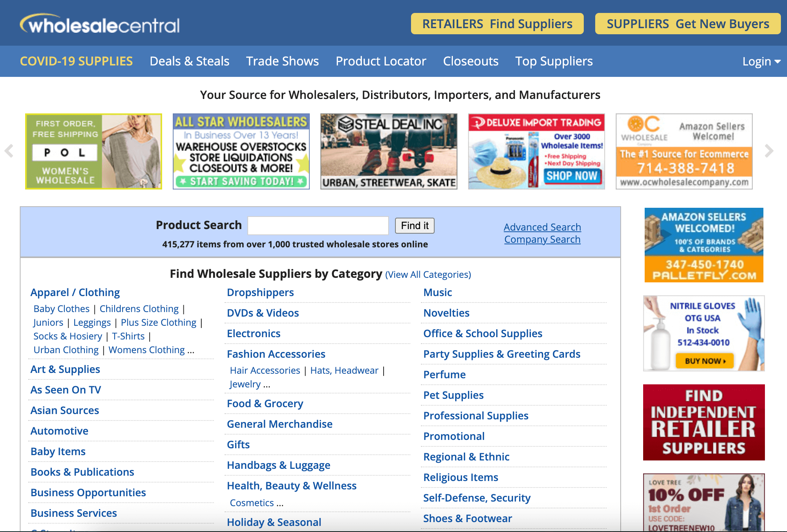
Task: Open T-Shirts subcategory
Action: click(x=128, y=336)
